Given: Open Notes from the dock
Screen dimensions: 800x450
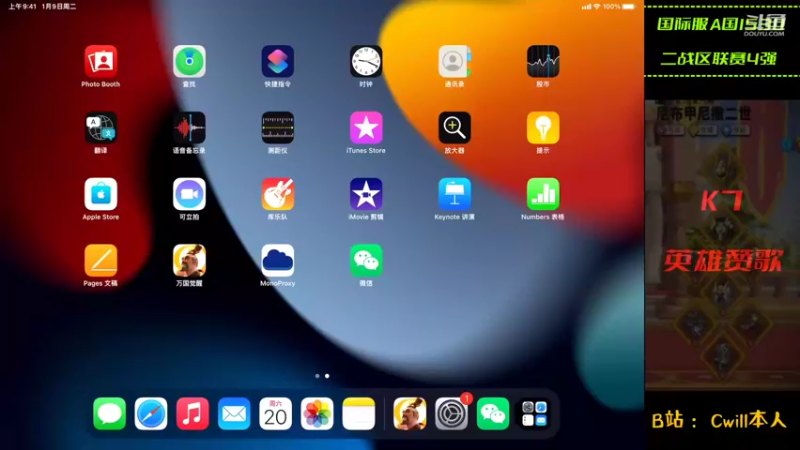Looking at the screenshot, I should coord(359,414).
